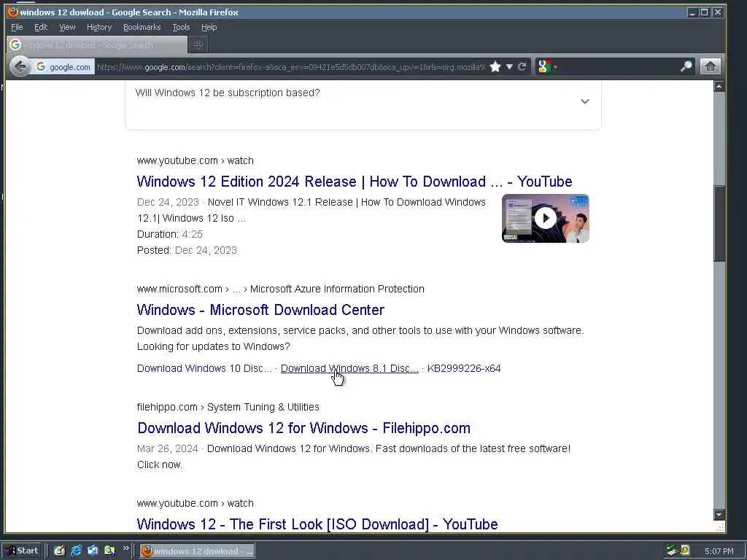747x560 pixels.
Task: Click 'www.microsoft.com' breadcrumb text
Action: [179, 289]
